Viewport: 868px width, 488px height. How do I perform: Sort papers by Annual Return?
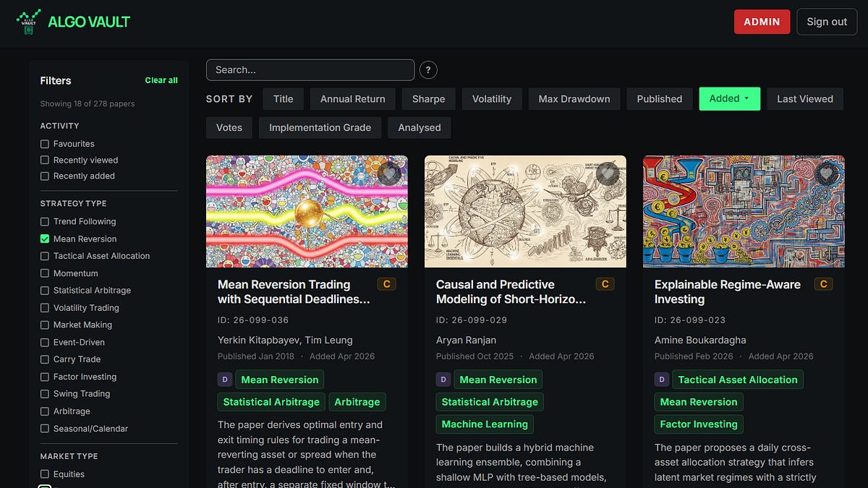point(353,99)
